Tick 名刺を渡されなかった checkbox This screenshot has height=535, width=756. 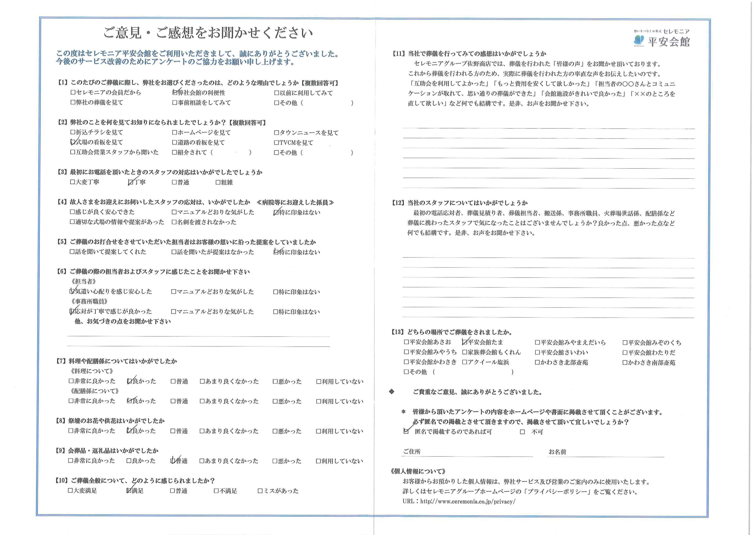[x=175, y=222]
